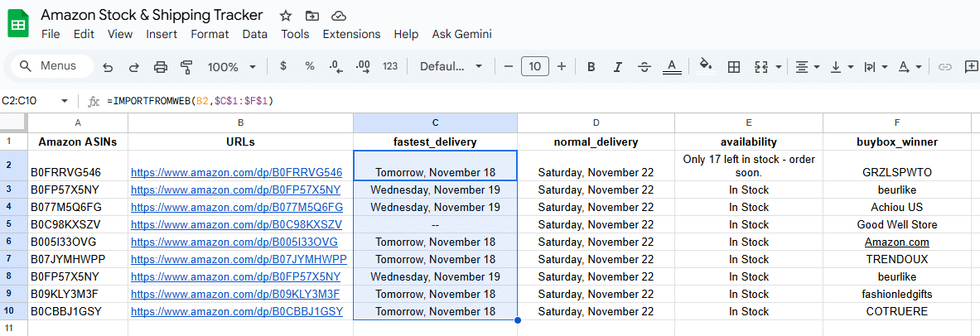Expand the font family dropdown
The image size is (980, 336).
(x=451, y=67)
